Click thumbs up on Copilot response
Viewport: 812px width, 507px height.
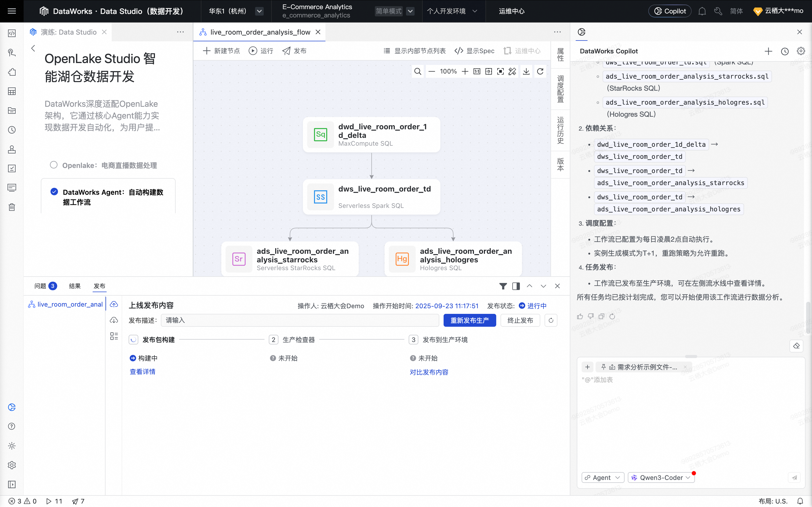[x=580, y=316]
